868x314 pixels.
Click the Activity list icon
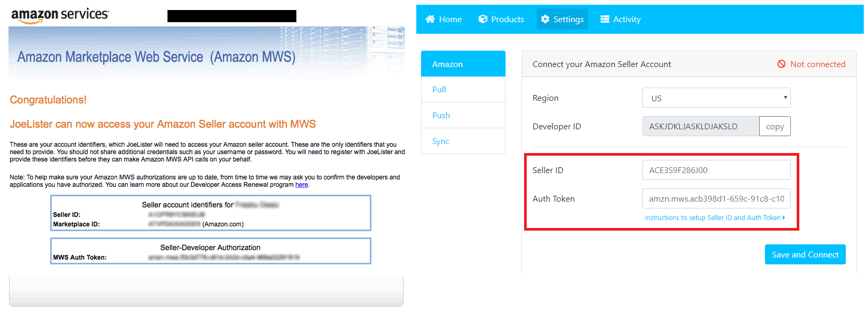coord(605,19)
